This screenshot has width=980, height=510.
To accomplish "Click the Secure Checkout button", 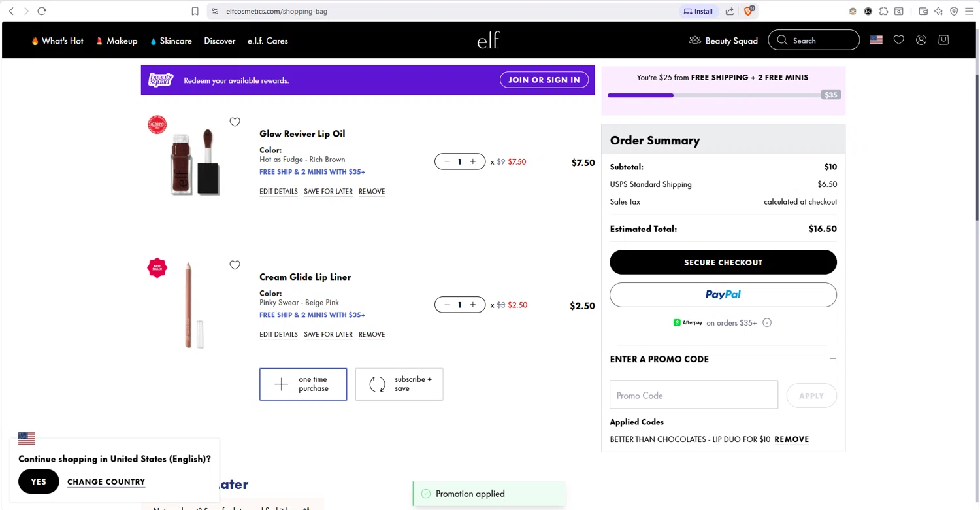I will (723, 262).
